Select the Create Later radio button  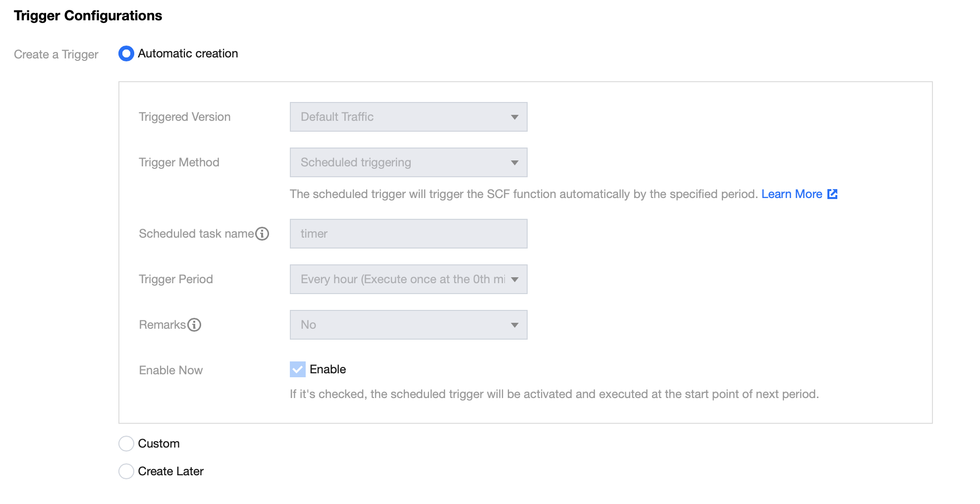pos(126,471)
